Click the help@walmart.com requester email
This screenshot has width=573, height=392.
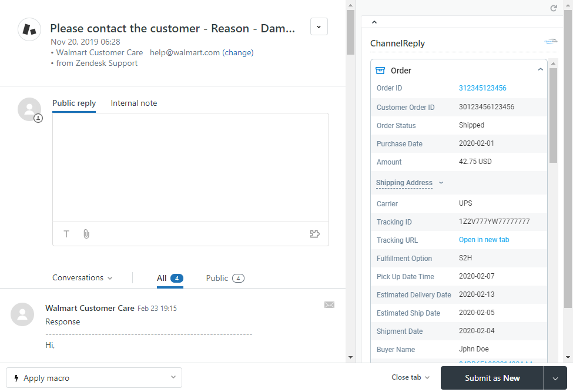click(x=185, y=53)
